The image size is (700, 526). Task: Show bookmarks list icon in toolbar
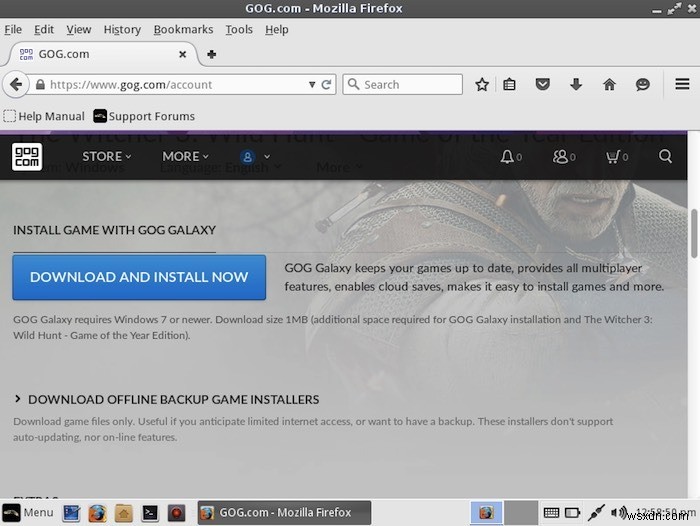pyautogui.click(x=509, y=84)
